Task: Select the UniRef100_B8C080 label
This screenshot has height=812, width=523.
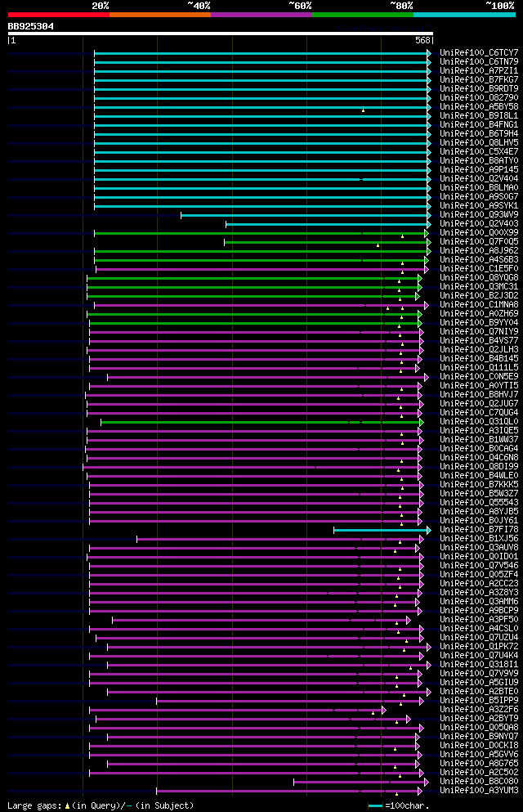Action: [479, 782]
